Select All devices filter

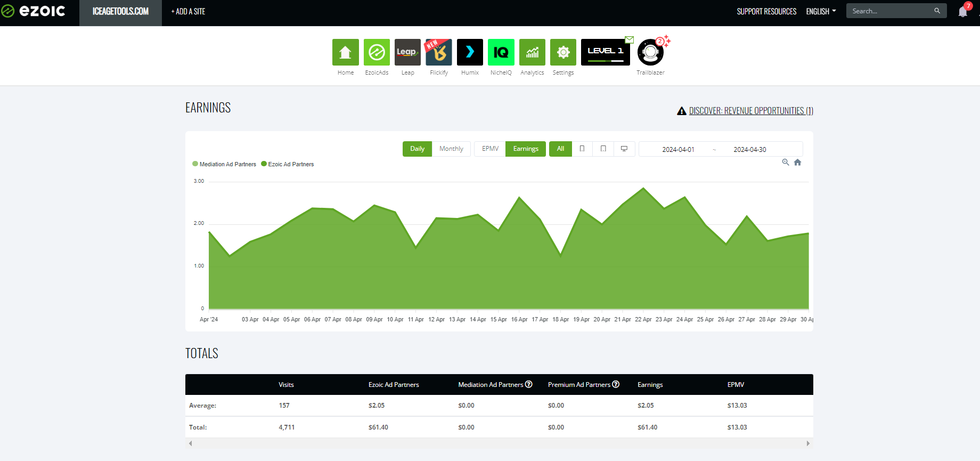[x=560, y=149]
